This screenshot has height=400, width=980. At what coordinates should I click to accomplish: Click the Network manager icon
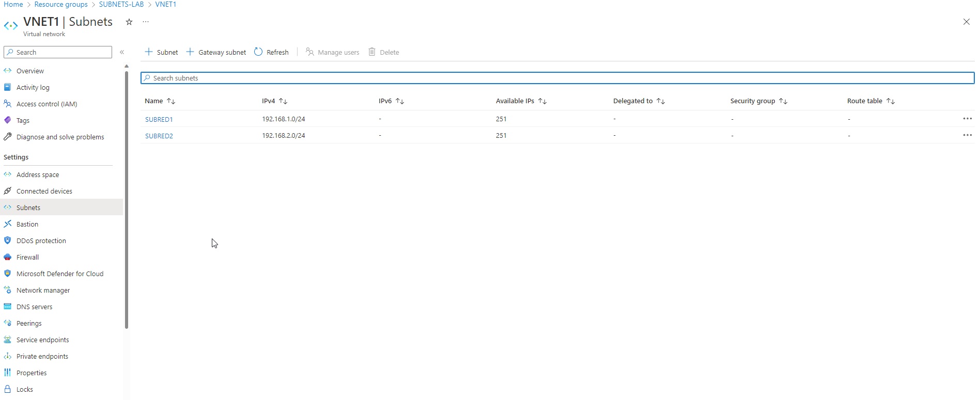(8, 290)
